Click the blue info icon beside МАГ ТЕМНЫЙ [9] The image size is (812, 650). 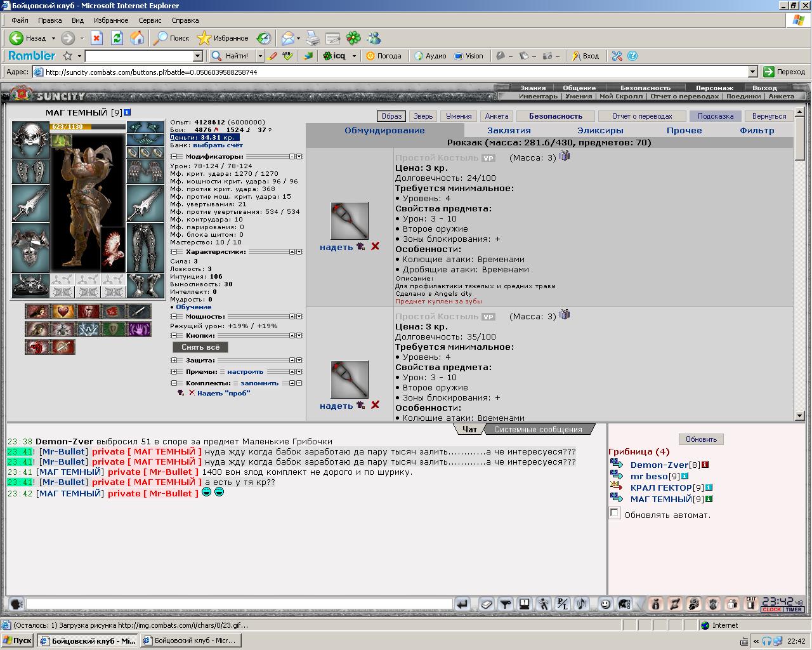[128, 112]
